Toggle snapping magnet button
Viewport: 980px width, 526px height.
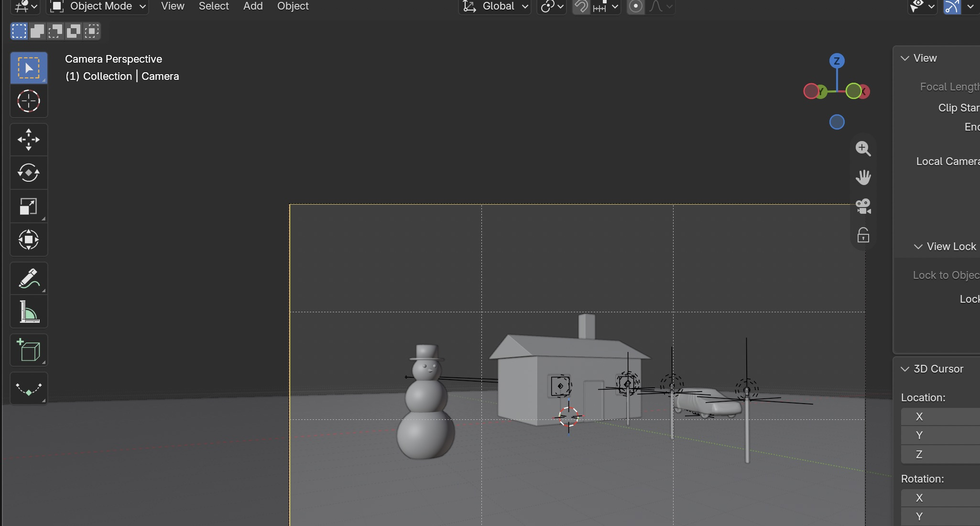click(581, 6)
